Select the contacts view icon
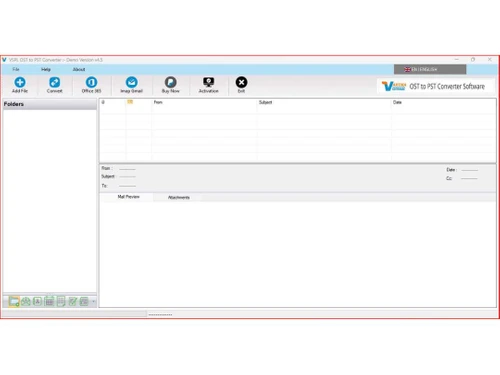500x375 pixels. click(x=26, y=302)
